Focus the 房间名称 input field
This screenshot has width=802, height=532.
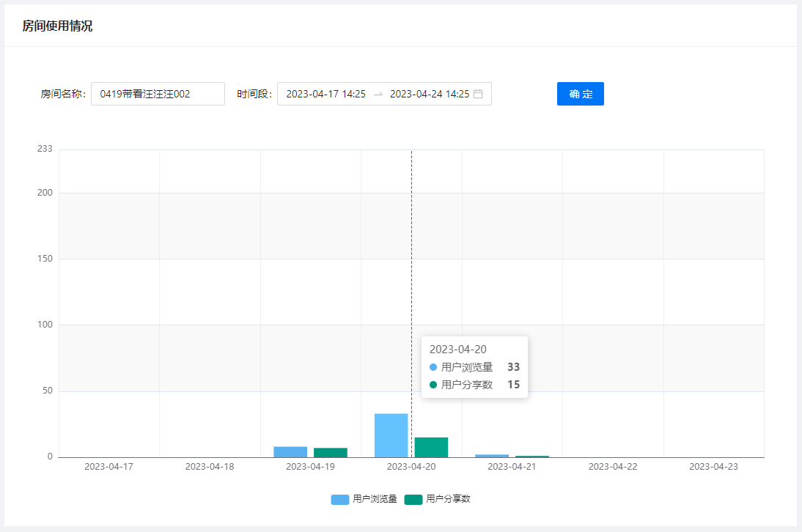point(158,94)
